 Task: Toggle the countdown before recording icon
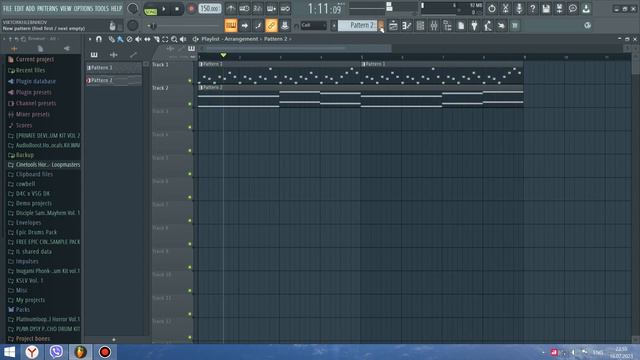pos(258,9)
